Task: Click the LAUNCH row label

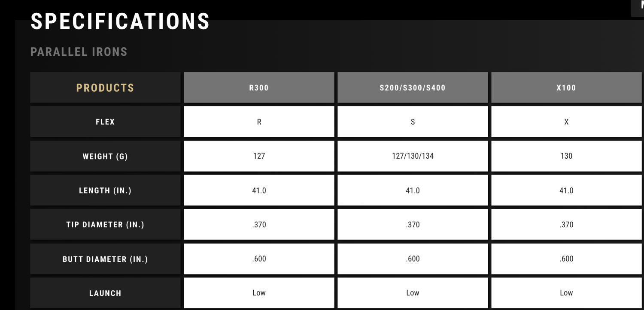Action: [x=105, y=293]
